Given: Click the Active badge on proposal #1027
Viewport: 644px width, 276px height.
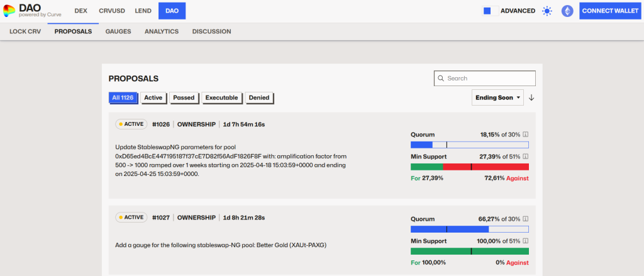Looking at the screenshot, I should tap(131, 218).
